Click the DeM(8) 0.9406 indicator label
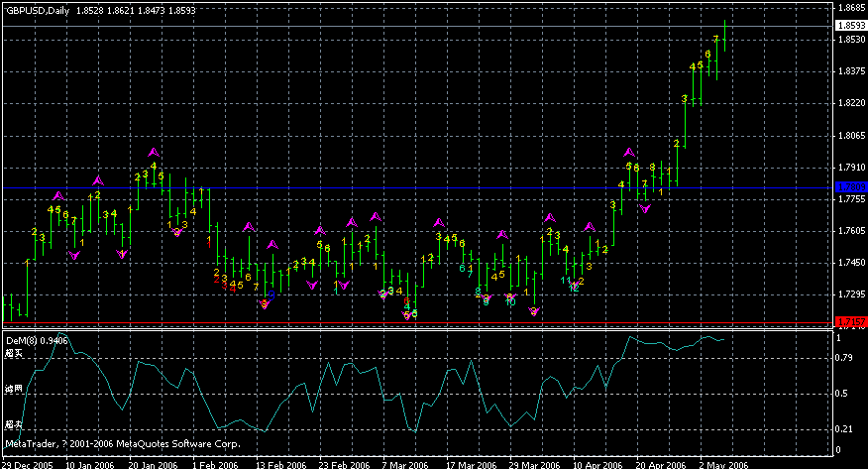This screenshot has width=868, height=469. (37, 340)
